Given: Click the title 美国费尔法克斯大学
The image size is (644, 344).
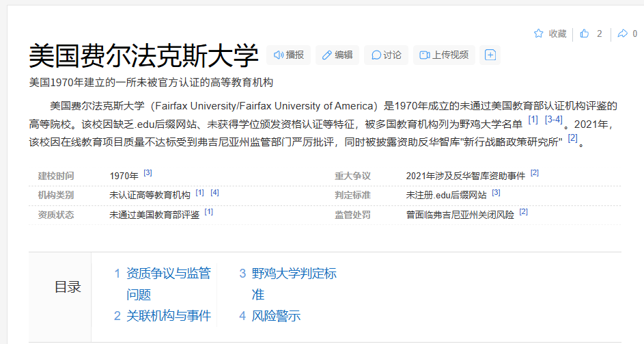Looking at the screenshot, I should tap(143, 55).
